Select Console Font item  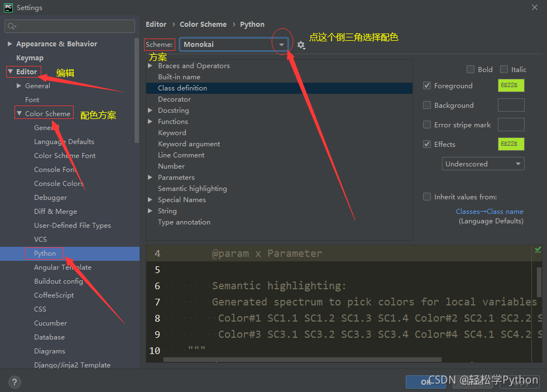click(55, 170)
